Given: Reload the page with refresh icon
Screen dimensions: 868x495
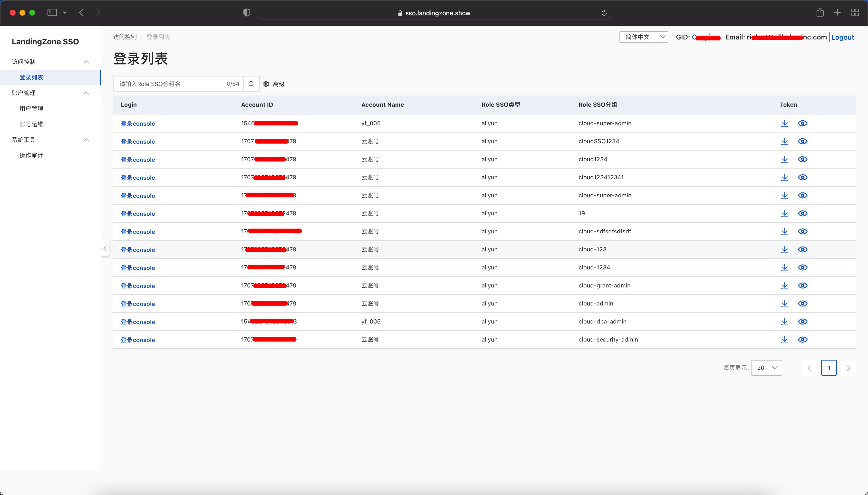Looking at the screenshot, I should click(604, 13).
